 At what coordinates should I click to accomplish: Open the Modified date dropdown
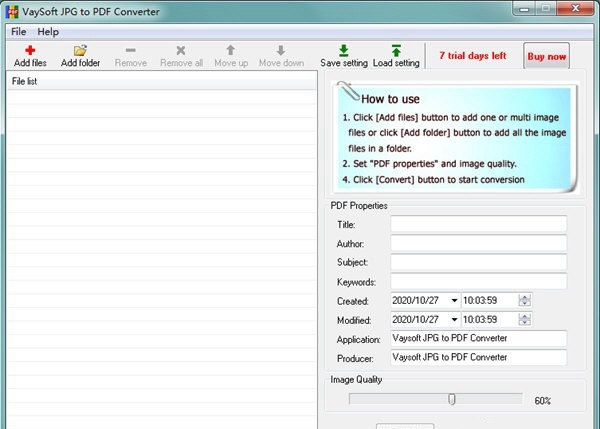pos(454,320)
